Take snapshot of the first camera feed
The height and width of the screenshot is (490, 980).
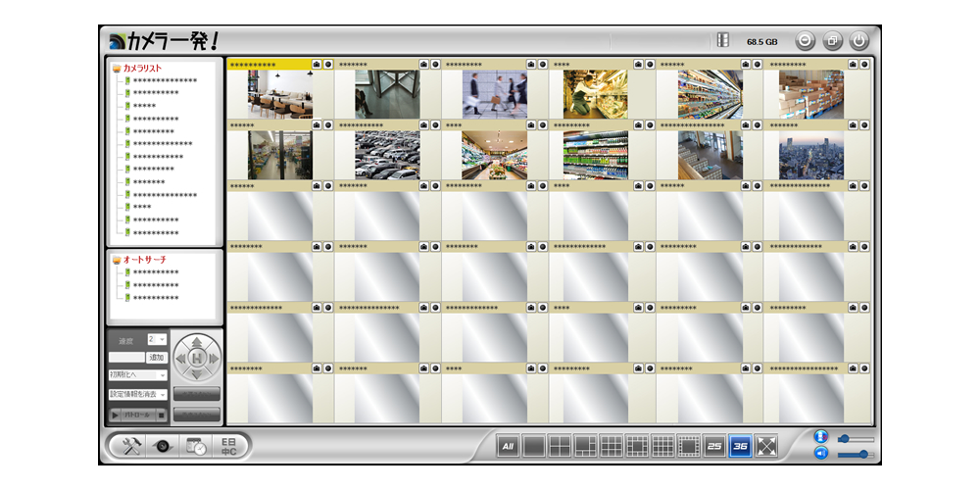317,64
